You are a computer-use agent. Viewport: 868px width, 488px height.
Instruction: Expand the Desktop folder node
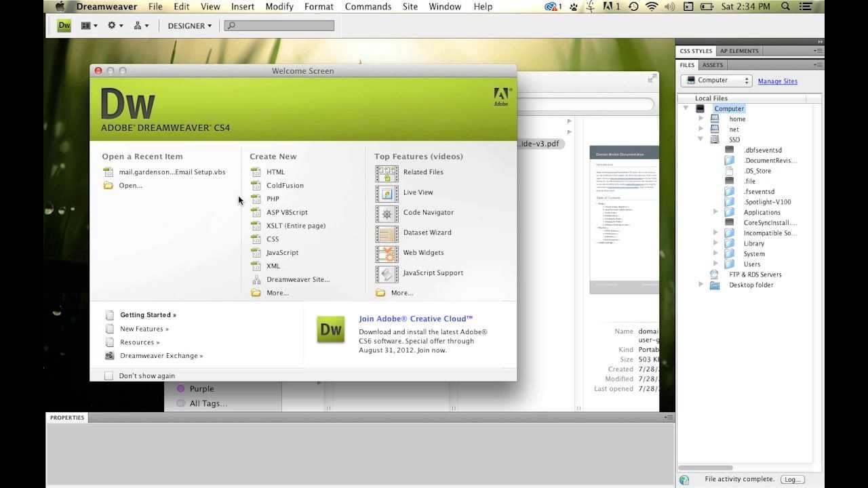pyautogui.click(x=701, y=285)
